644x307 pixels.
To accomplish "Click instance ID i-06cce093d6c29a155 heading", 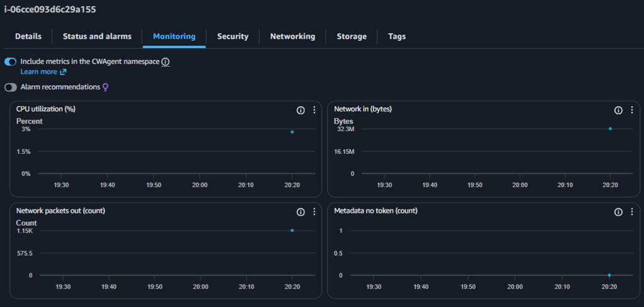I will pos(50,9).
